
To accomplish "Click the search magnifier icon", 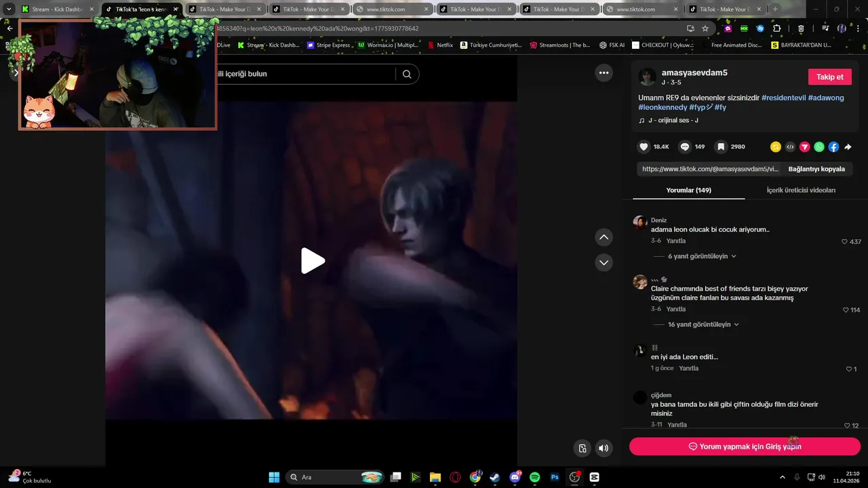I will pyautogui.click(x=407, y=75).
